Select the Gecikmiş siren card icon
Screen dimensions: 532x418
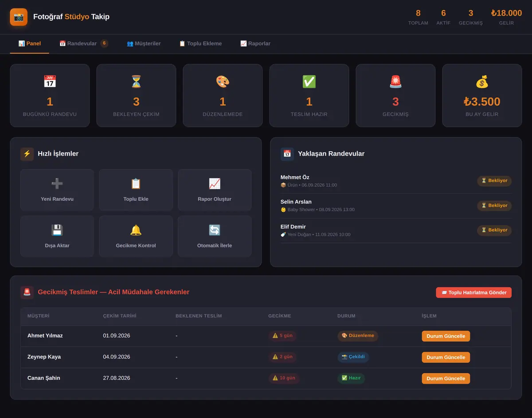point(395,82)
